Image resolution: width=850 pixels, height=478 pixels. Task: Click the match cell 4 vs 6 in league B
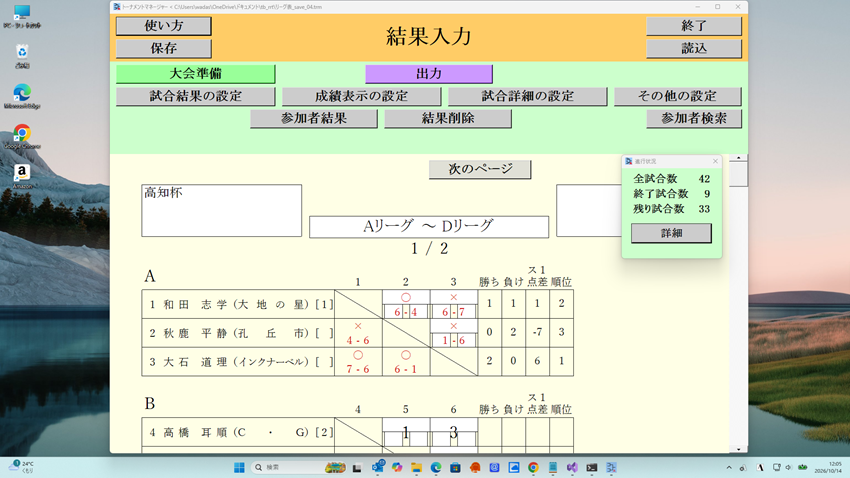(x=454, y=432)
